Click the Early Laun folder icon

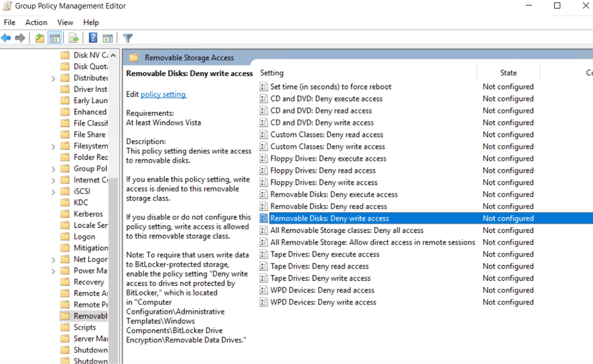[x=65, y=100]
